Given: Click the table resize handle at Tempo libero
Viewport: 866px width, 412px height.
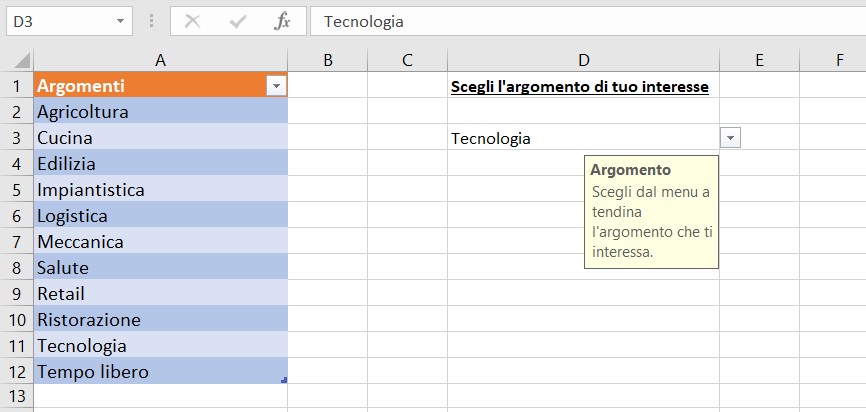Looking at the screenshot, I should point(284,381).
